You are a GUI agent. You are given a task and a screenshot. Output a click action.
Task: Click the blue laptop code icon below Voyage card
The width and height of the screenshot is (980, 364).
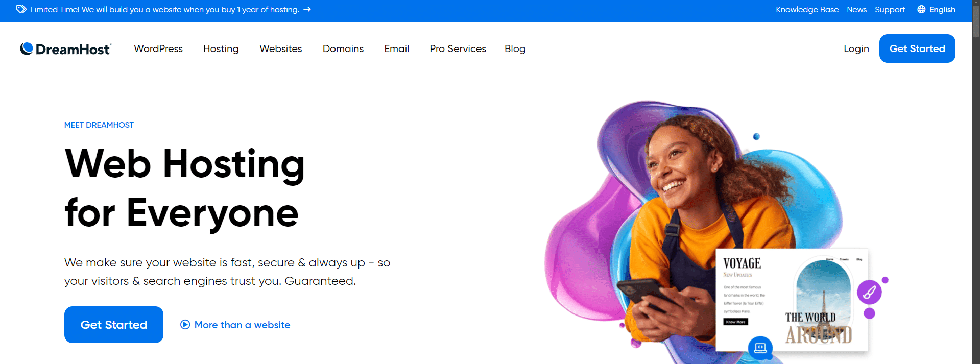point(760,348)
